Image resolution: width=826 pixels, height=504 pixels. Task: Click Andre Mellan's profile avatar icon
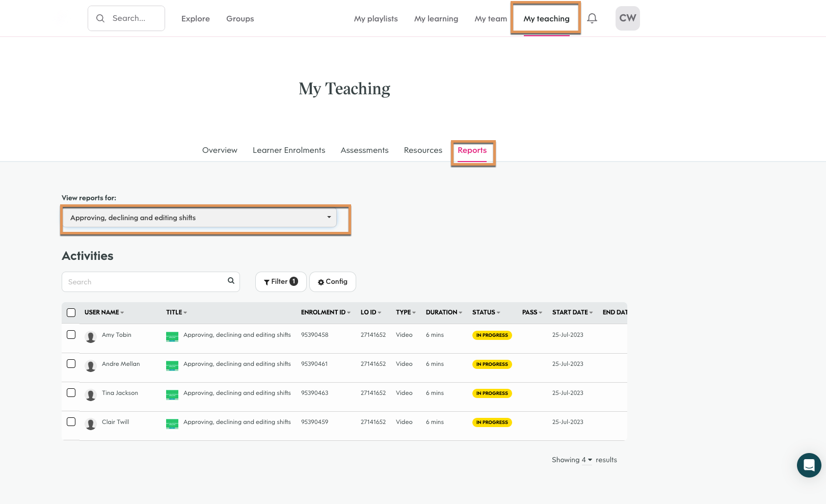coord(91,366)
